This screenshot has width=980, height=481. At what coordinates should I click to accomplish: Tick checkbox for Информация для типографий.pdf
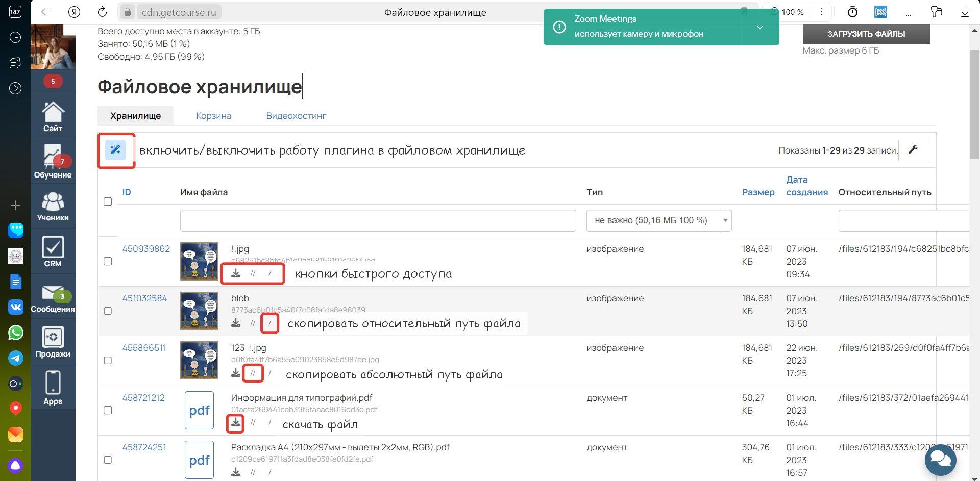(108, 410)
